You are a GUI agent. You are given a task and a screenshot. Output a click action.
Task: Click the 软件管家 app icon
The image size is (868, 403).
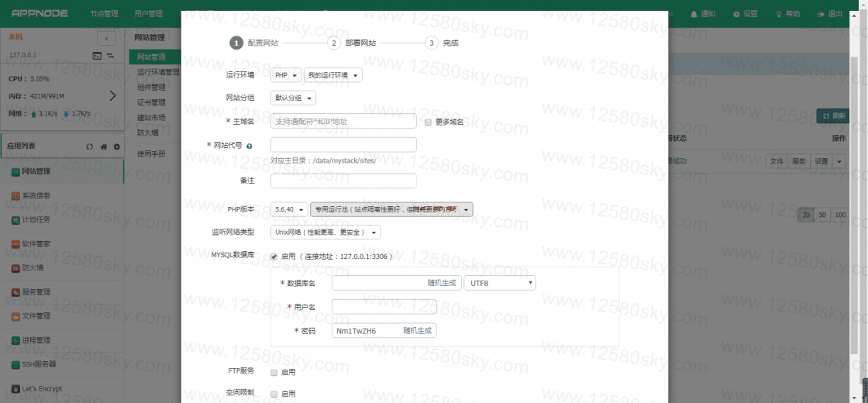click(x=16, y=244)
